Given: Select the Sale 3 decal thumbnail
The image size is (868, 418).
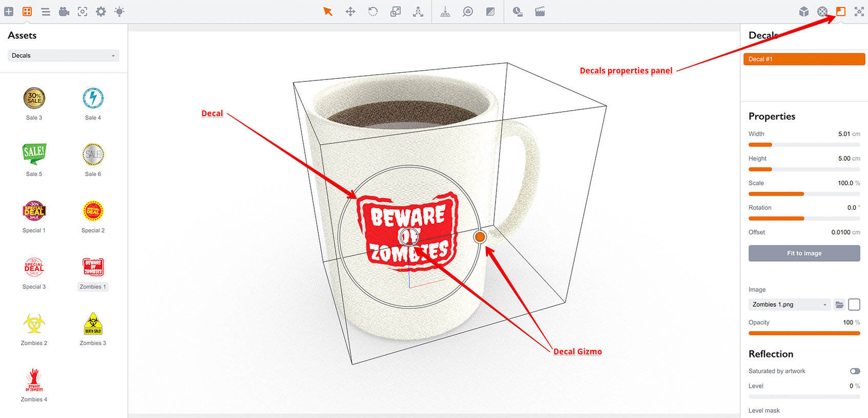Looking at the screenshot, I should (x=34, y=98).
